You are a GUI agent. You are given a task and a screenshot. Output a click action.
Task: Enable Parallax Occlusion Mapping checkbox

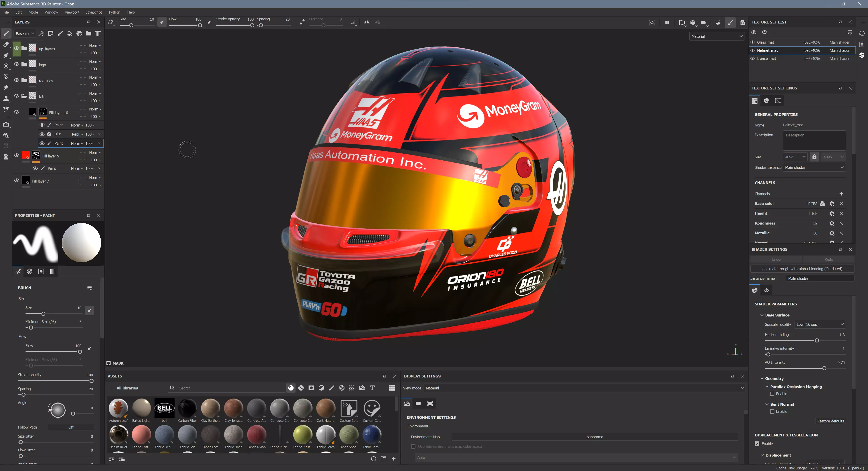(x=772, y=394)
